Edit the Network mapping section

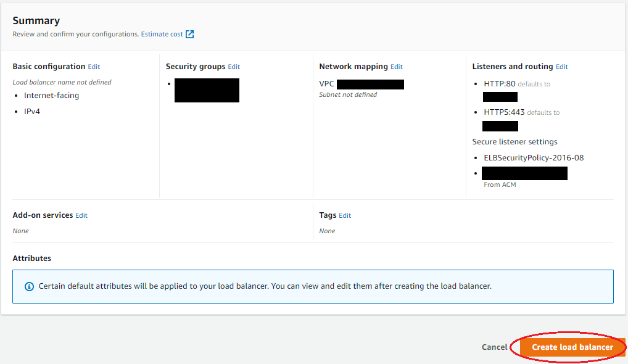click(x=397, y=67)
